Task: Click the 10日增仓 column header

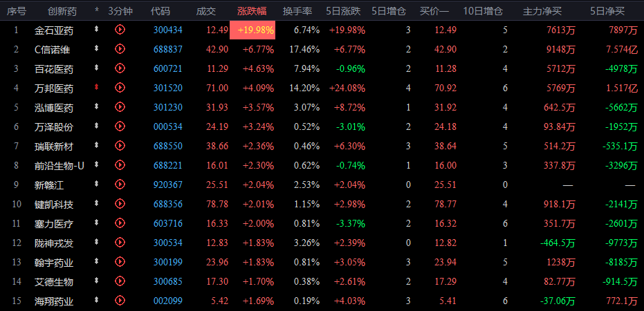Action: coord(483,11)
